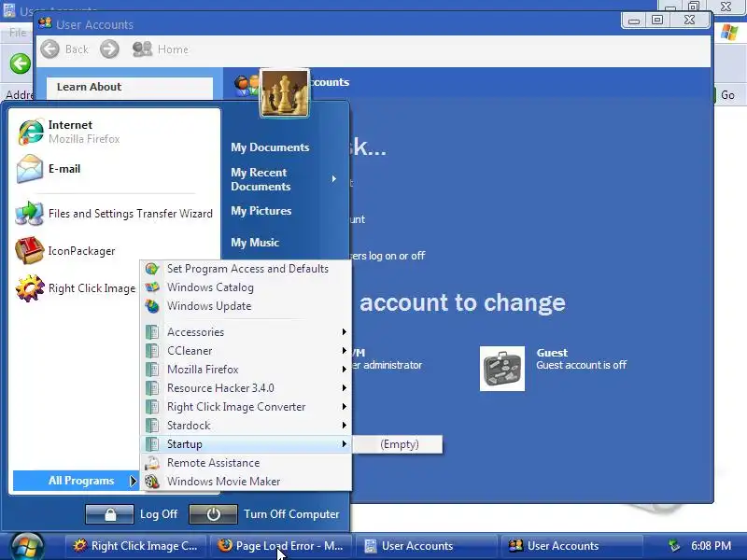Open the E-mail envelope icon
This screenshot has width=747, height=560.
pos(30,169)
